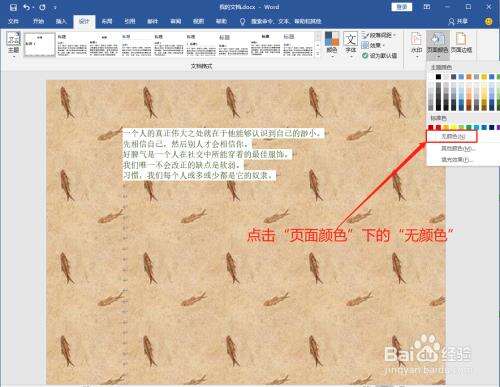Click the lightbulb search box in ribbon
The image size is (500, 387).
pyautogui.click(x=281, y=21)
